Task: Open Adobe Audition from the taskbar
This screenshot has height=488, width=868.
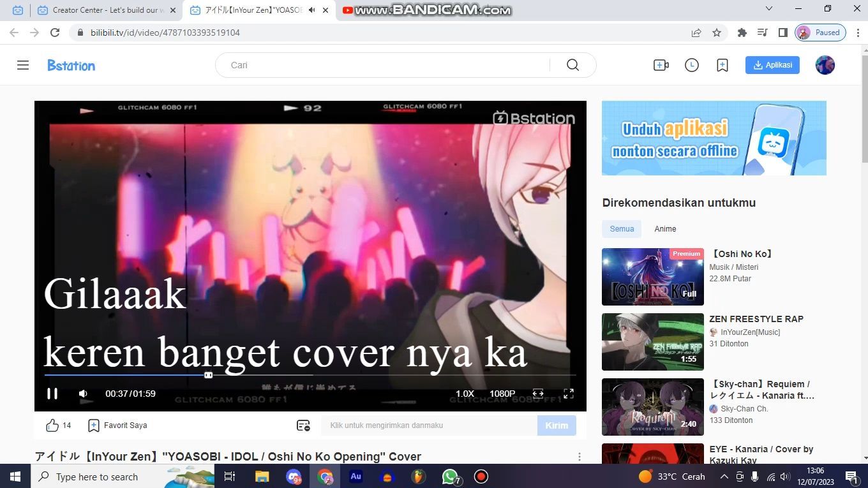Action: (356, 477)
